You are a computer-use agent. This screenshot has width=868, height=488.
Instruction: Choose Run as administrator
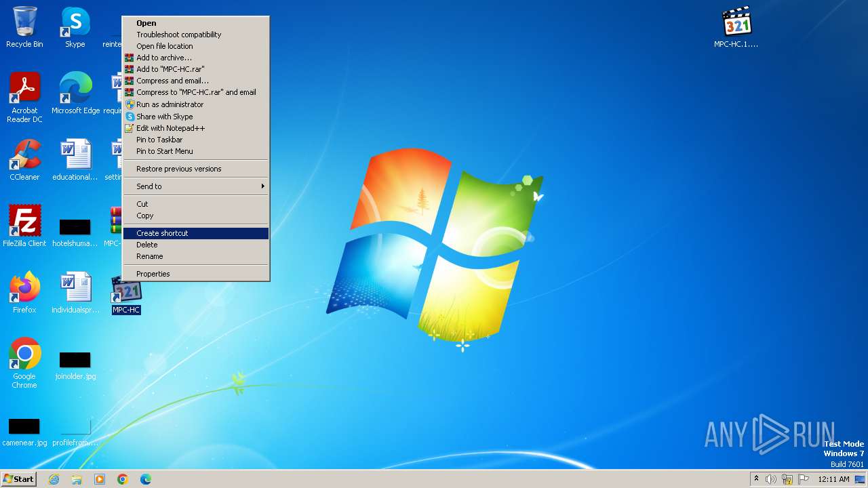(x=196, y=104)
